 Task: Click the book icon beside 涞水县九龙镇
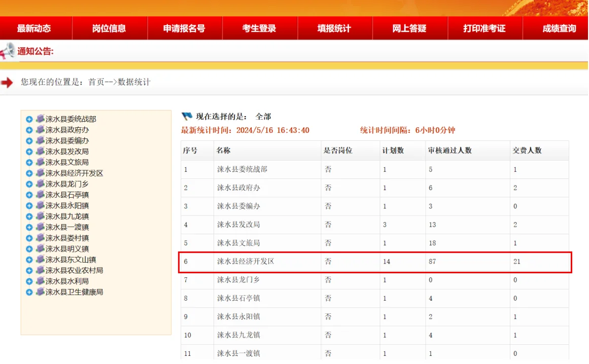40,216
